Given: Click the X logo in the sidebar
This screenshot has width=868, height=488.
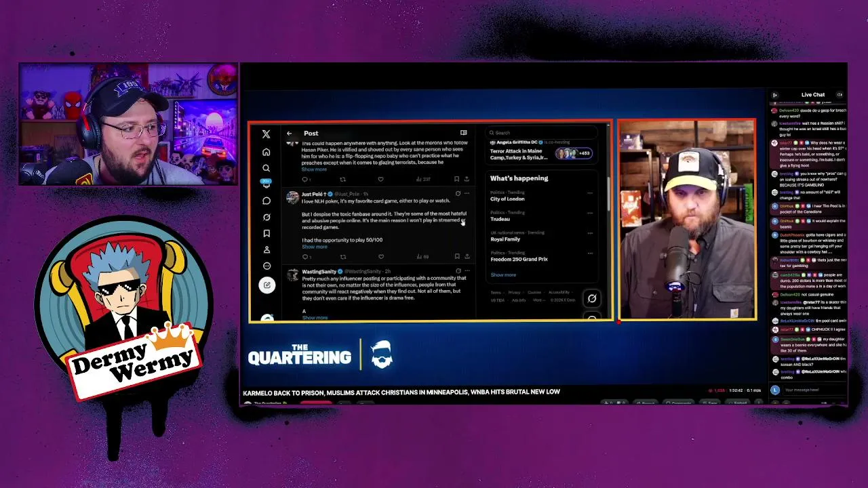Looking at the screenshot, I should [x=266, y=134].
